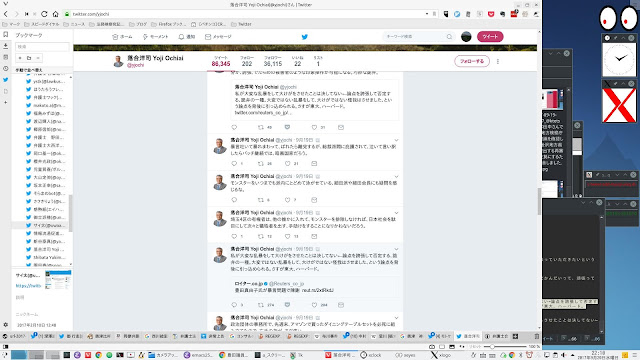
Task: Open the ニュース bookmark folder
Action: point(74,24)
